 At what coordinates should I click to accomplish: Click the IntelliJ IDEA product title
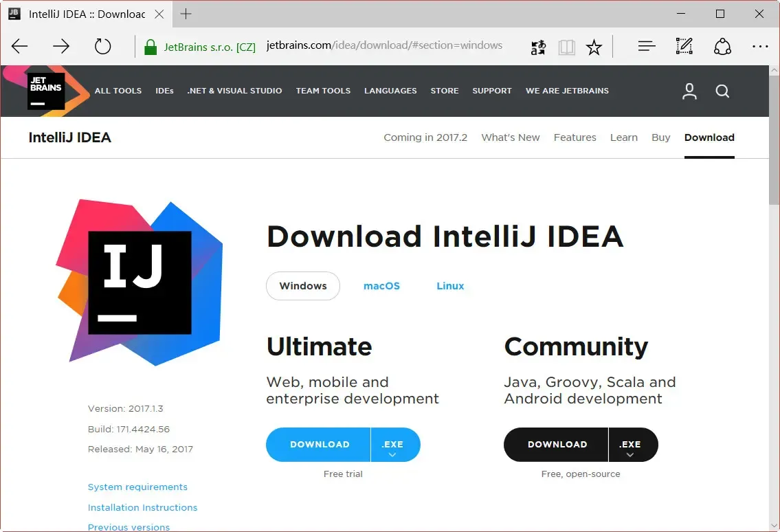point(69,137)
